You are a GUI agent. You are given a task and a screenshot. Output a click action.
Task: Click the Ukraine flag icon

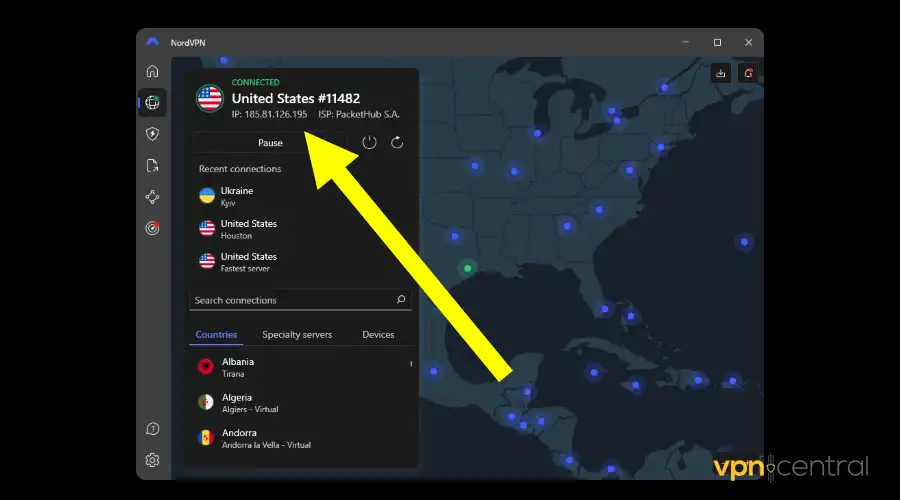coord(207,195)
